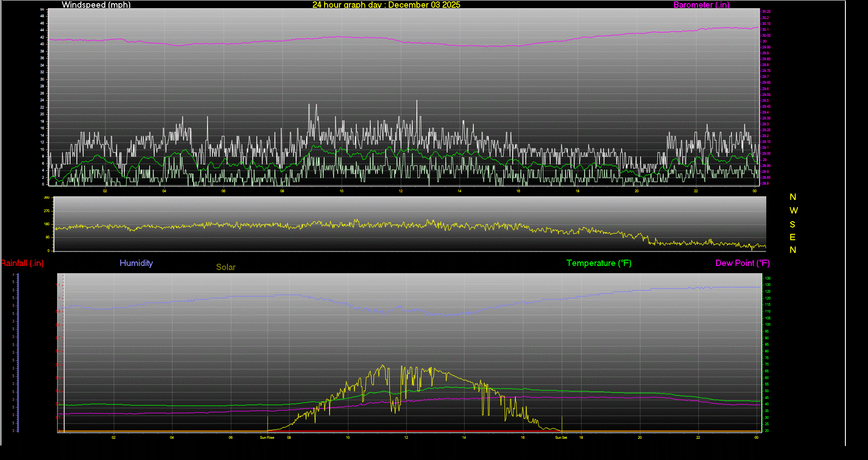Select the Barometer (.in) legend label
The width and height of the screenshot is (868, 460).
pos(702,5)
